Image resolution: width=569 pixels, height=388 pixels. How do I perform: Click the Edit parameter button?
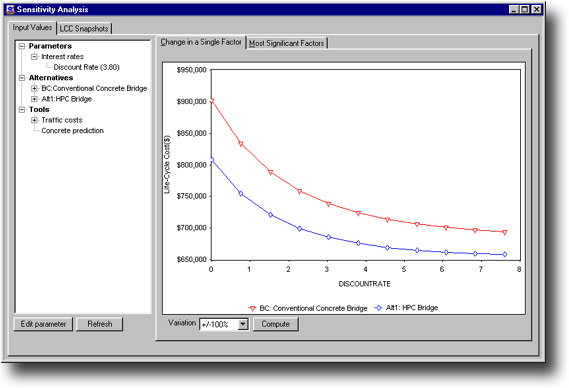pyautogui.click(x=43, y=324)
